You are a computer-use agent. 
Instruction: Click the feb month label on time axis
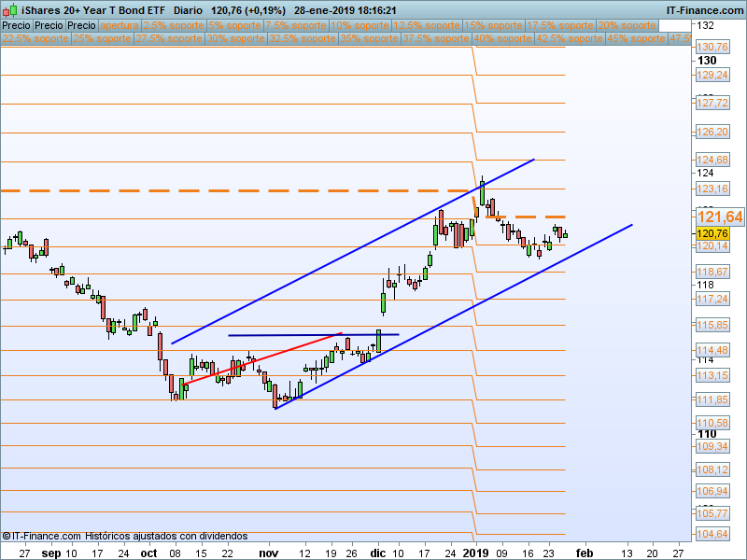coord(585,553)
